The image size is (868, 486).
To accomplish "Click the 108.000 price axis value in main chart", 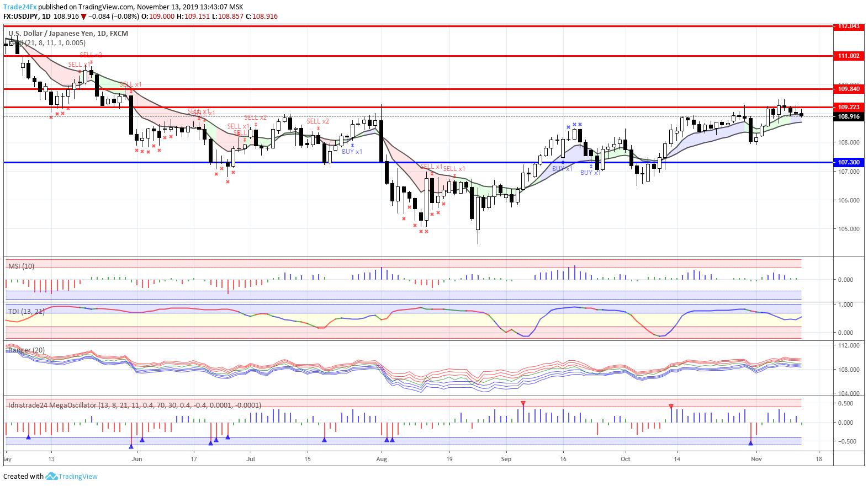I will 849,142.
